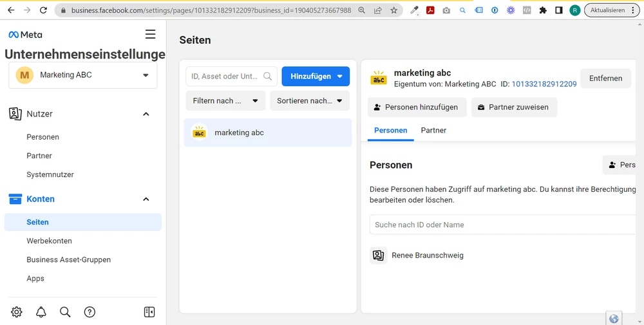Image resolution: width=644 pixels, height=325 pixels.
Task: Collapse the sidebar with the panel icon
Action: click(149, 312)
